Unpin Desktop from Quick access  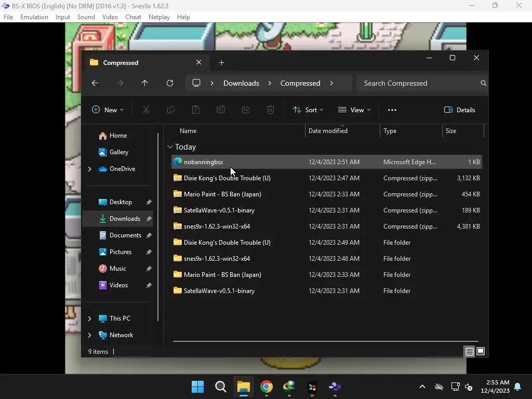pos(149,202)
